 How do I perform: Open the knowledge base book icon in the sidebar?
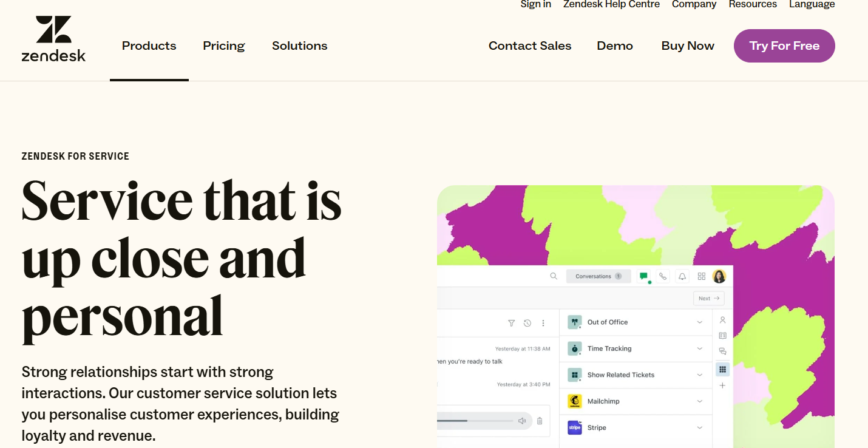[722, 335]
